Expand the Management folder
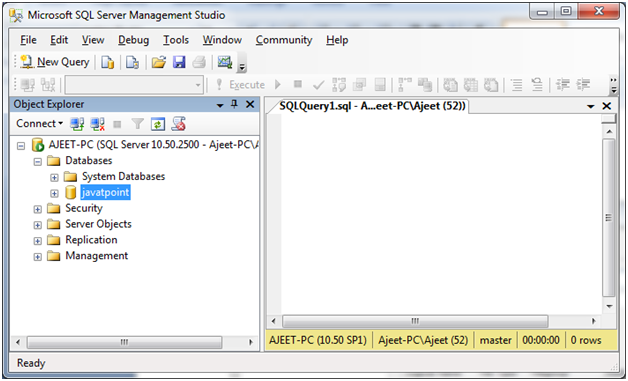The image size is (628, 381). tap(38, 257)
